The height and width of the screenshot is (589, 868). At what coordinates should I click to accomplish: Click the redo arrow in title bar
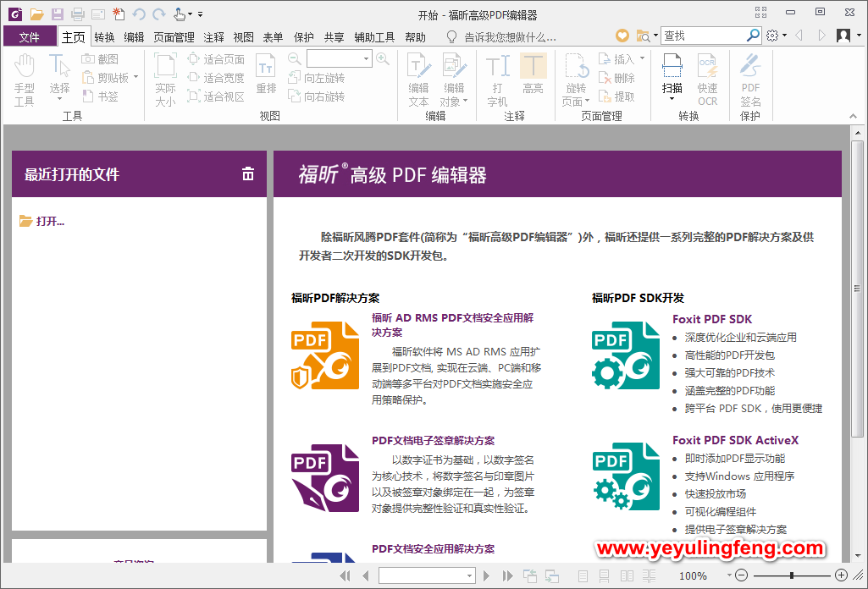pos(159,14)
